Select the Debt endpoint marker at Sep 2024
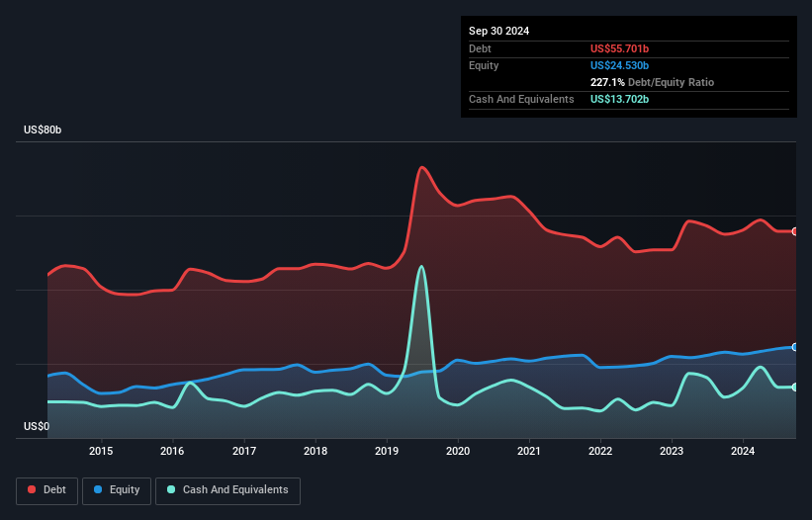Screen dimensions: 812x520 click(x=795, y=231)
